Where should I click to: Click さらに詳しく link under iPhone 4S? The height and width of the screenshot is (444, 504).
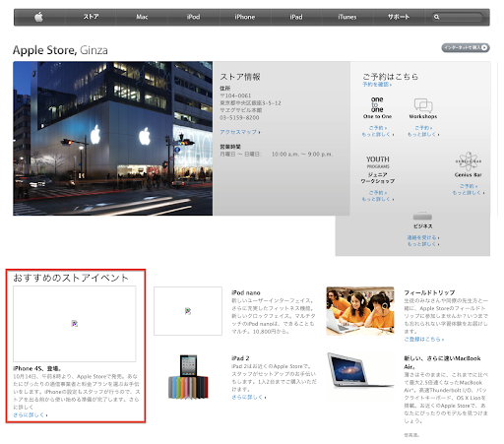pos(31,415)
